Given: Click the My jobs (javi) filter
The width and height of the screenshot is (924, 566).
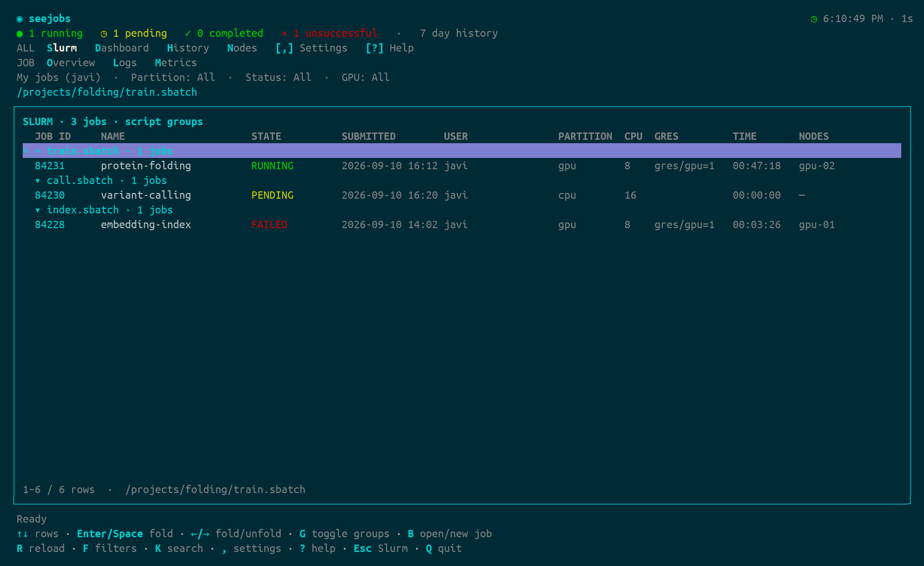Looking at the screenshot, I should 59,77.
